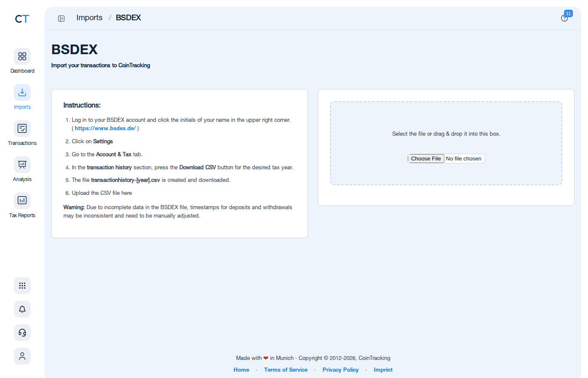588x378 pixels.
Task: Open the Analysis chart icon
Action: coord(22,165)
